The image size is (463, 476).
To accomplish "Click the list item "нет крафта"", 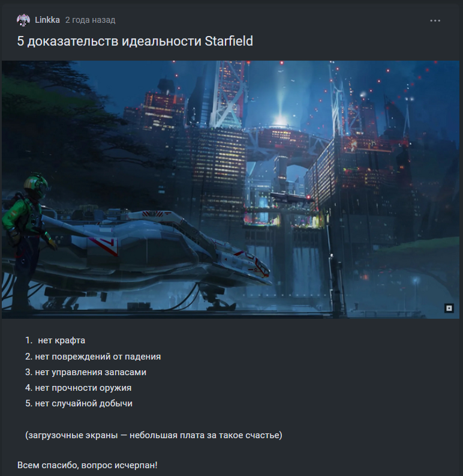I will click(x=62, y=340).
